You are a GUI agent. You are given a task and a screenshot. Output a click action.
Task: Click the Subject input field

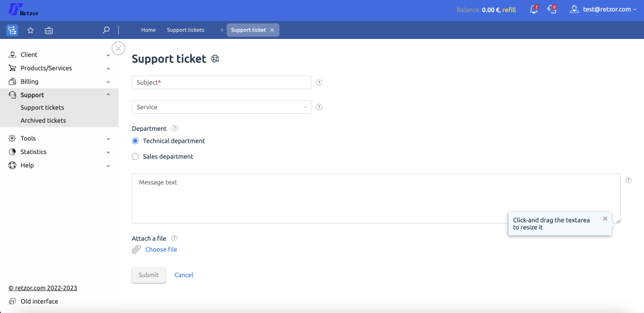tap(221, 82)
